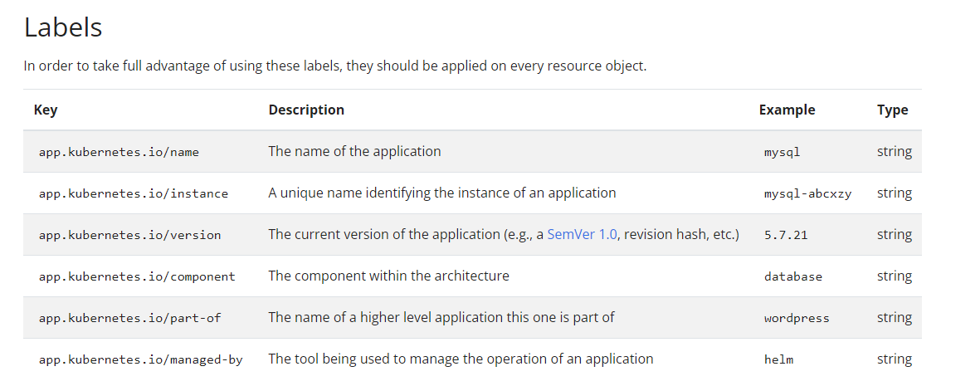Click the intro sentence about resource objects
The width and height of the screenshot is (980, 386).
click(x=335, y=66)
